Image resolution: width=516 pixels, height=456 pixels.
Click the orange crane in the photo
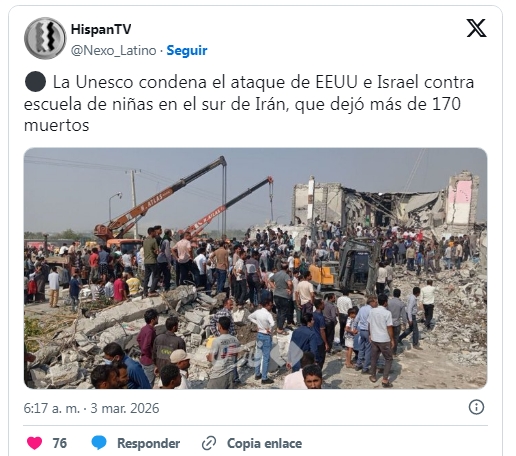click(x=160, y=200)
